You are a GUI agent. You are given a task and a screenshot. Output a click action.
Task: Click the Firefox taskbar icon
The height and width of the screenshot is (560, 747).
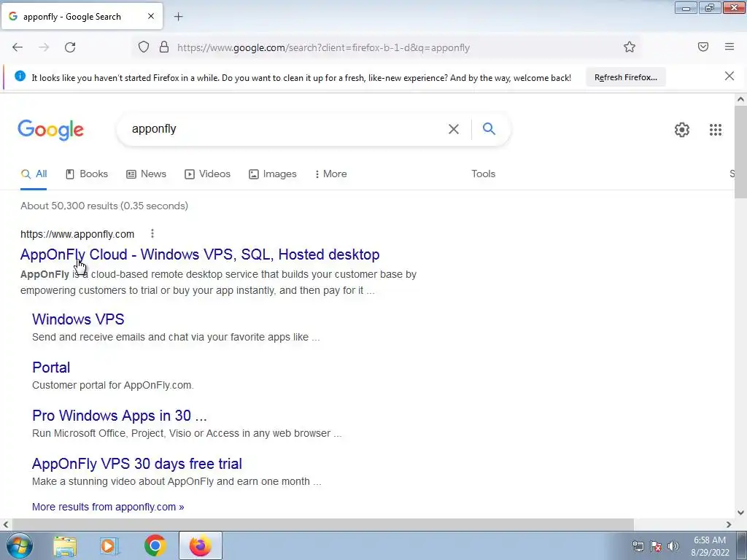click(x=200, y=545)
